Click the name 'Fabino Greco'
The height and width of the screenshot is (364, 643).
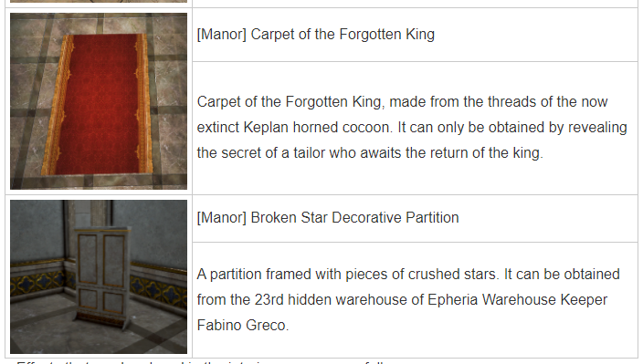click(243, 325)
